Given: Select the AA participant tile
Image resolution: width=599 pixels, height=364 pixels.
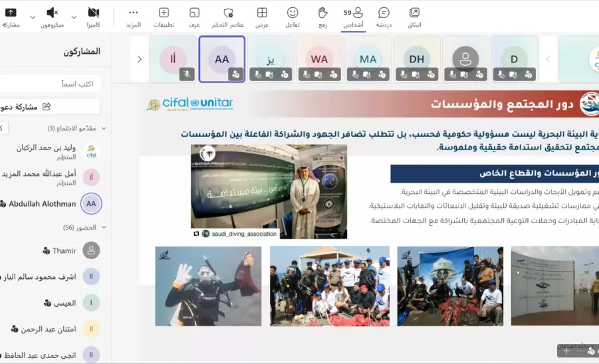Looking at the screenshot, I should coord(222,59).
